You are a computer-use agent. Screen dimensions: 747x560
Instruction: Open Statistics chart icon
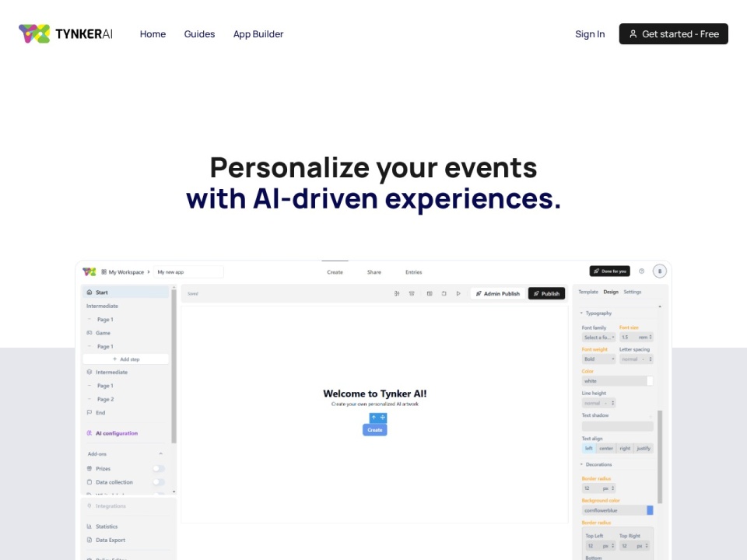(89, 527)
